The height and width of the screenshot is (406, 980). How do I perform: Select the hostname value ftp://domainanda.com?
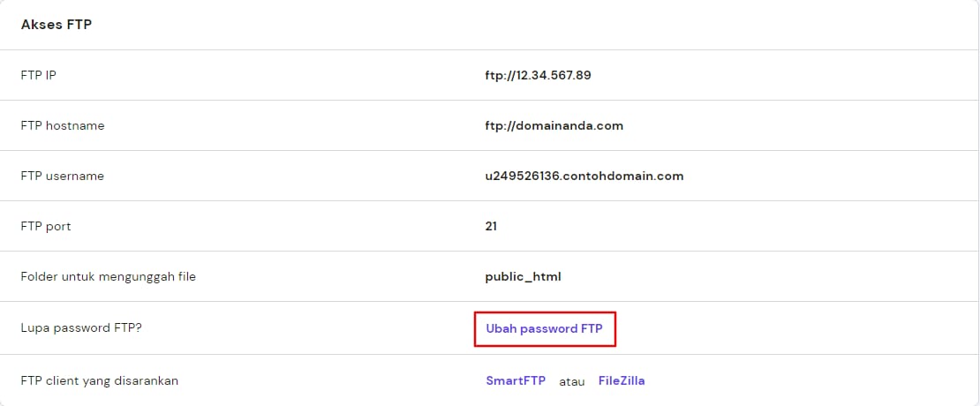(x=554, y=125)
